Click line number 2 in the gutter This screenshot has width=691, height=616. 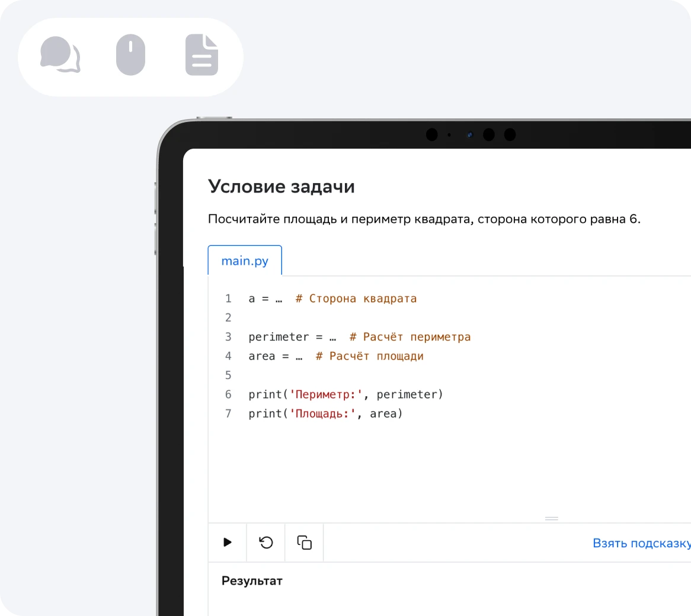228,318
